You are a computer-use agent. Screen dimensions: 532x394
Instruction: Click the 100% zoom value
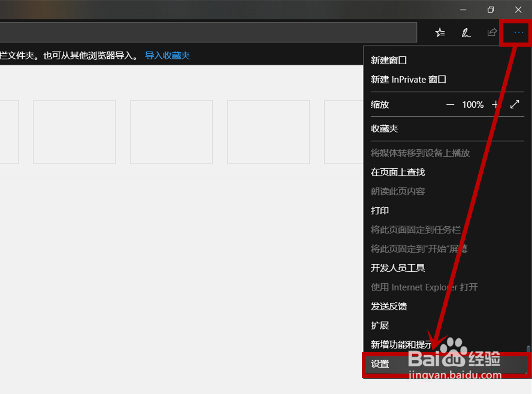coord(473,104)
